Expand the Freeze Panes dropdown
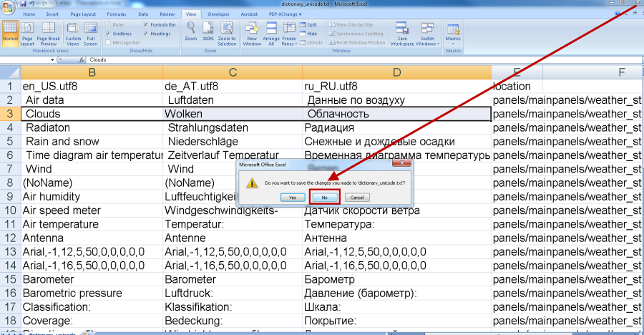 pos(289,34)
